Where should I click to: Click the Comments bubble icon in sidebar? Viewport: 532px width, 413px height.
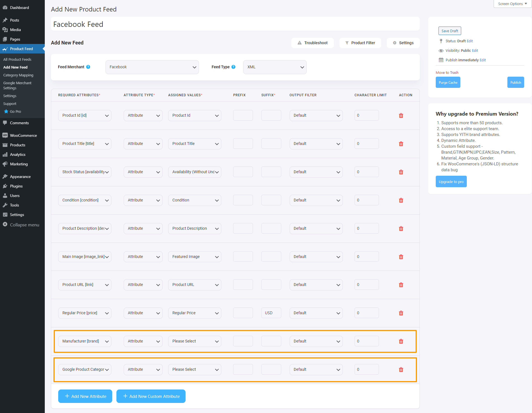point(5,123)
